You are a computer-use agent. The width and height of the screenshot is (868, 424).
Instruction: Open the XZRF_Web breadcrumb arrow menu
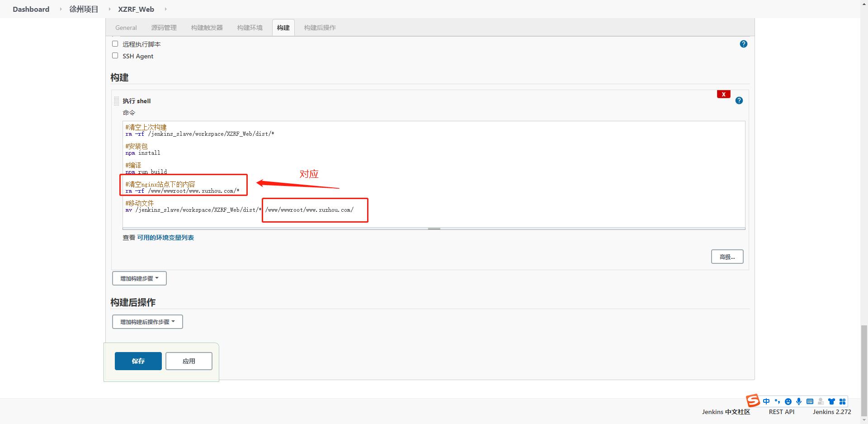[165, 9]
